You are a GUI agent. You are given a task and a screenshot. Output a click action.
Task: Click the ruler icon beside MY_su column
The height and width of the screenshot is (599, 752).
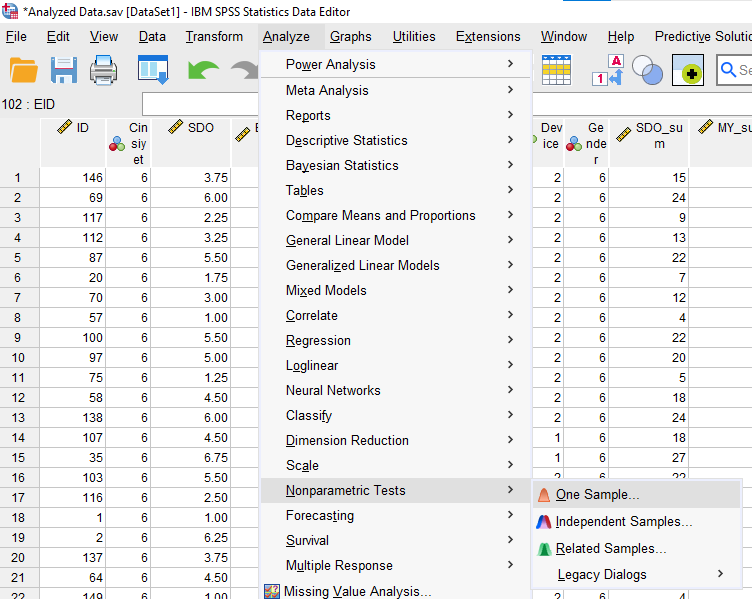point(705,127)
